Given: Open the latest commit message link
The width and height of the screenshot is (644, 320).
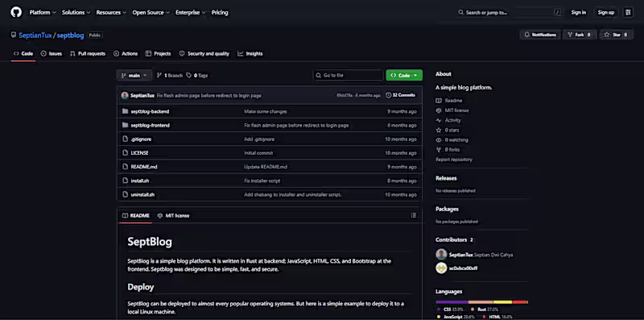Looking at the screenshot, I should pos(209,95).
